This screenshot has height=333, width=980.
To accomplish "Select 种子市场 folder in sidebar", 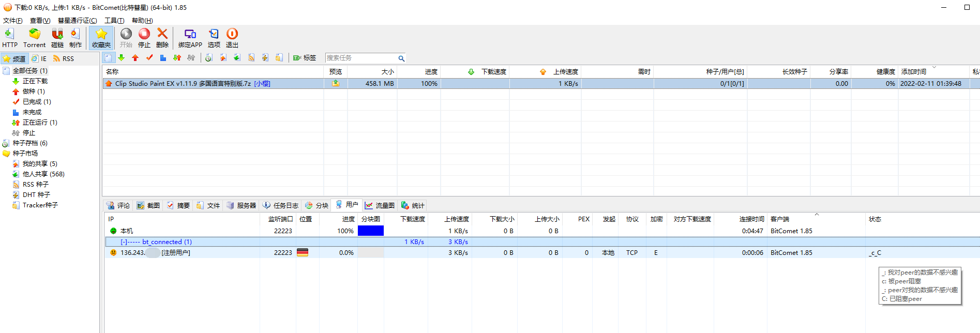I will [x=25, y=154].
